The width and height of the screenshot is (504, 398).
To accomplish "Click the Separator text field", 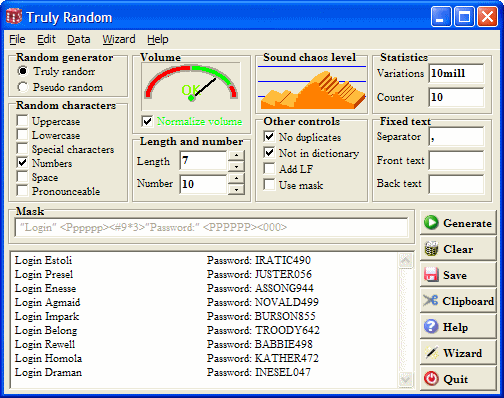I will pyautogui.click(x=456, y=137).
